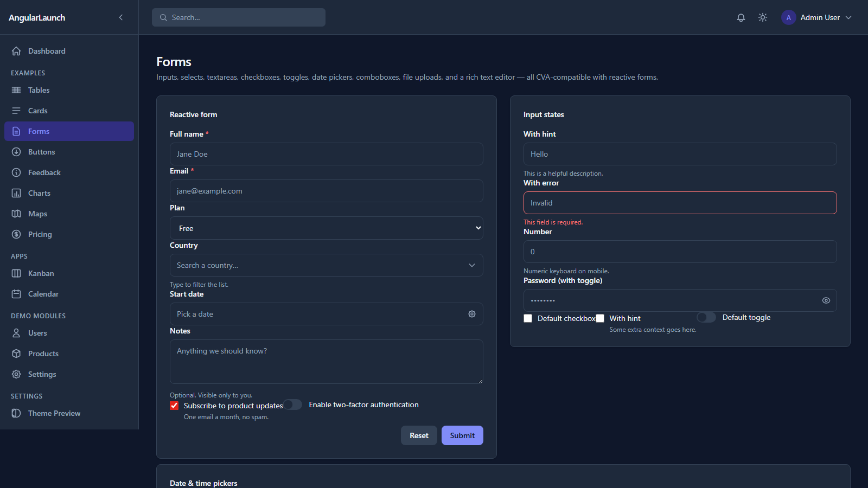The image size is (868, 488).
Task: Enable two-factor authentication toggle
Action: click(x=292, y=404)
